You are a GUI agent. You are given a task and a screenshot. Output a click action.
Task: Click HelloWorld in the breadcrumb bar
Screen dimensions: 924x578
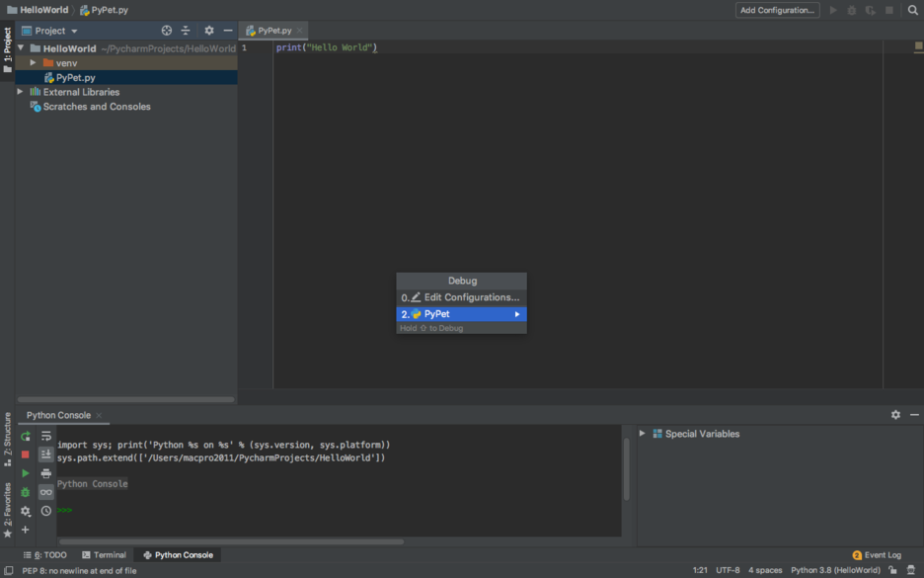[x=38, y=10]
